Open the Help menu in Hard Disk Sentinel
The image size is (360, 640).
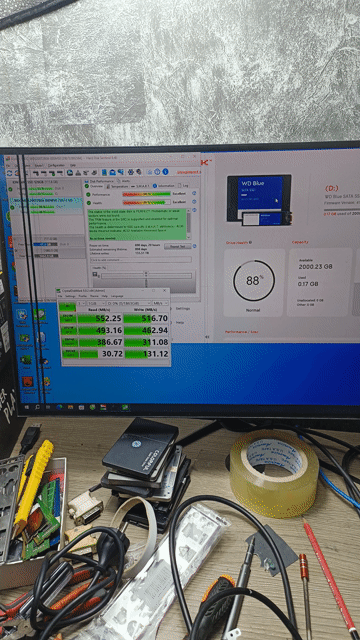[73, 165]
